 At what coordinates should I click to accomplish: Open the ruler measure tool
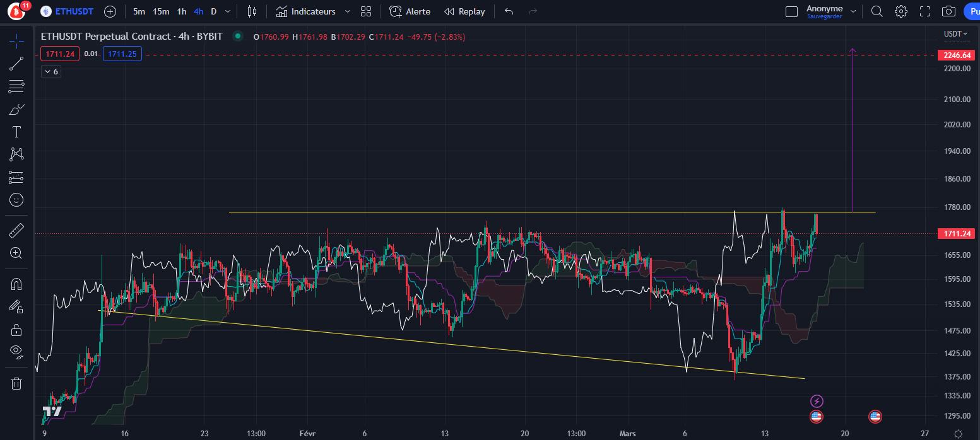pos(16,231)
